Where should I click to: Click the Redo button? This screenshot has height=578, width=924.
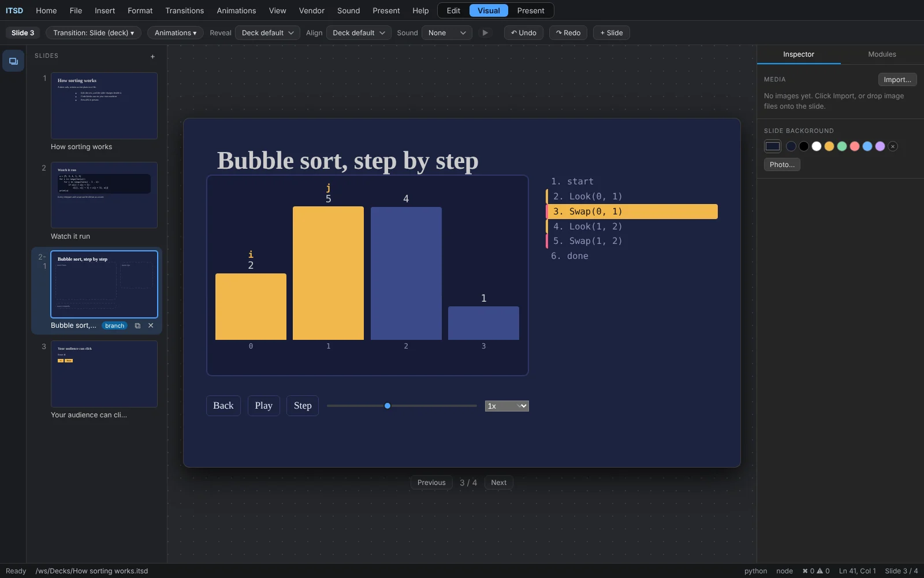point(568,33)
